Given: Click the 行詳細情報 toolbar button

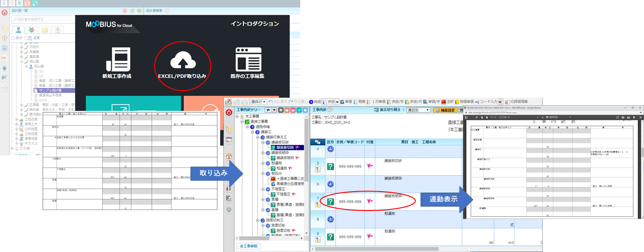Looking at the screenshot, I should click(516, 101).
